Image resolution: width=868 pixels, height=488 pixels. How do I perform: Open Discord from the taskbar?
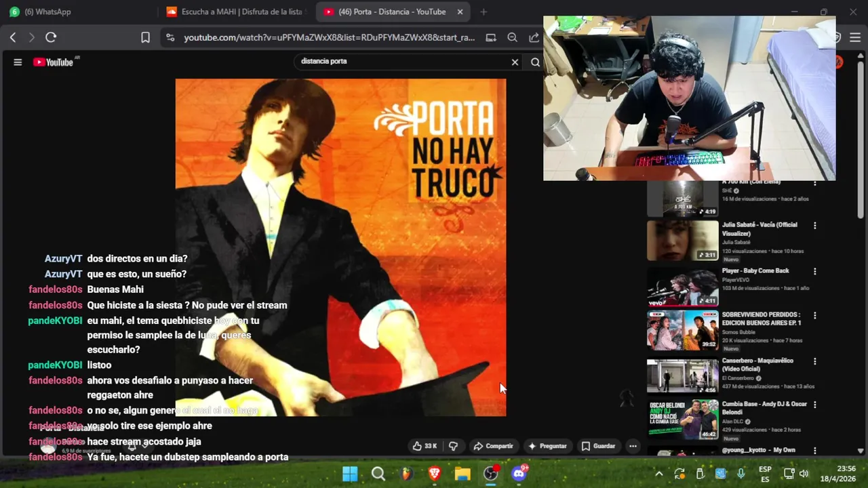[519, 474]
